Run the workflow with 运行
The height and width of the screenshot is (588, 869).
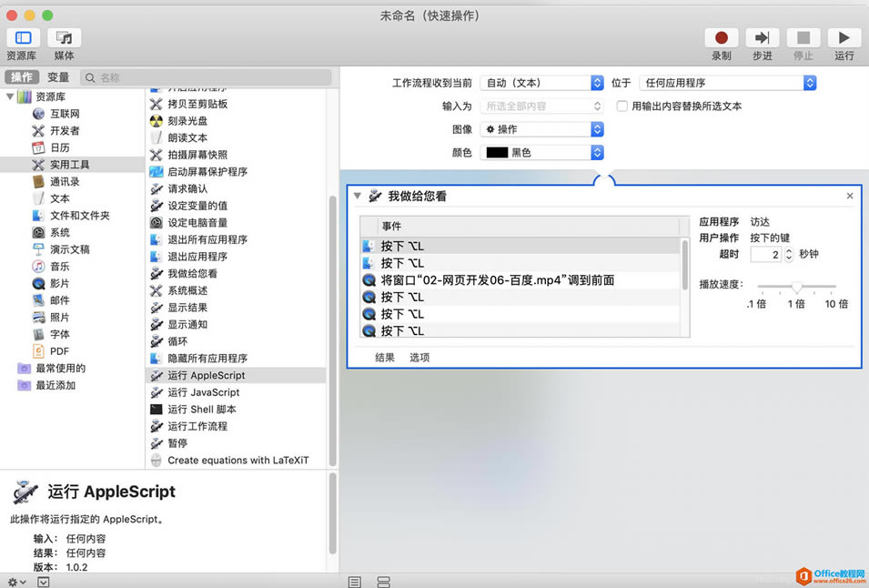pyautogui.click(x=844, y=37)
